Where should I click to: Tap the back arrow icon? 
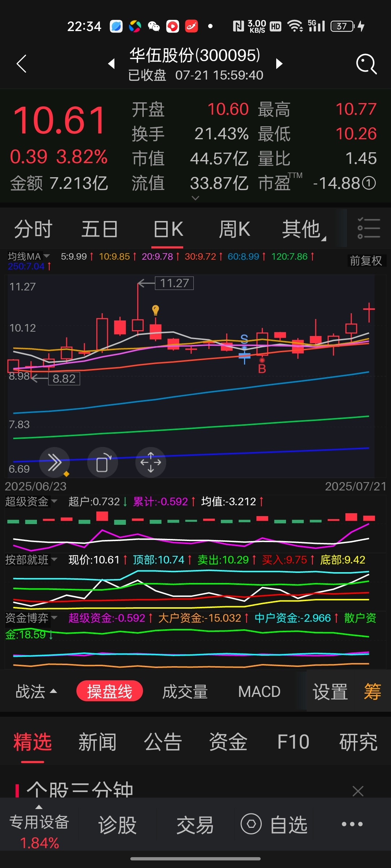[x=22, y=64]
